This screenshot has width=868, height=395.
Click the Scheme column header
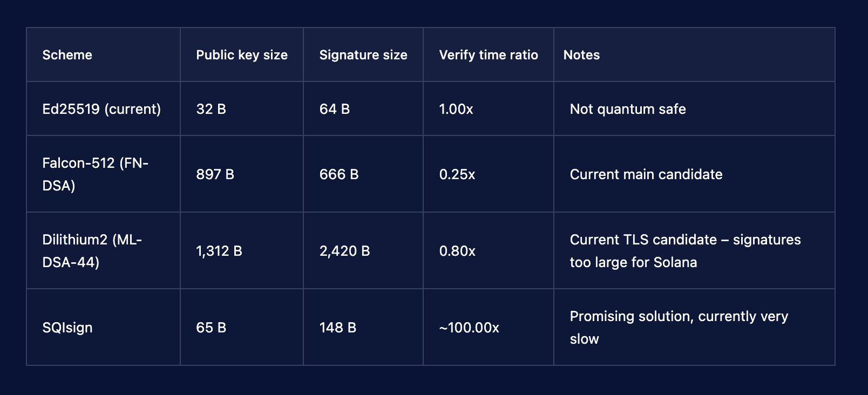tap(67, 55)
